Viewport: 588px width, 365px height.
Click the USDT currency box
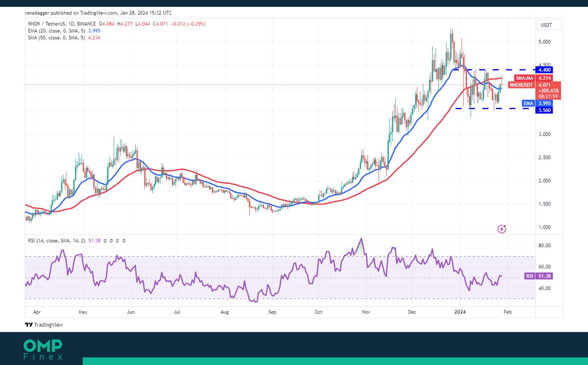[549, 25]
